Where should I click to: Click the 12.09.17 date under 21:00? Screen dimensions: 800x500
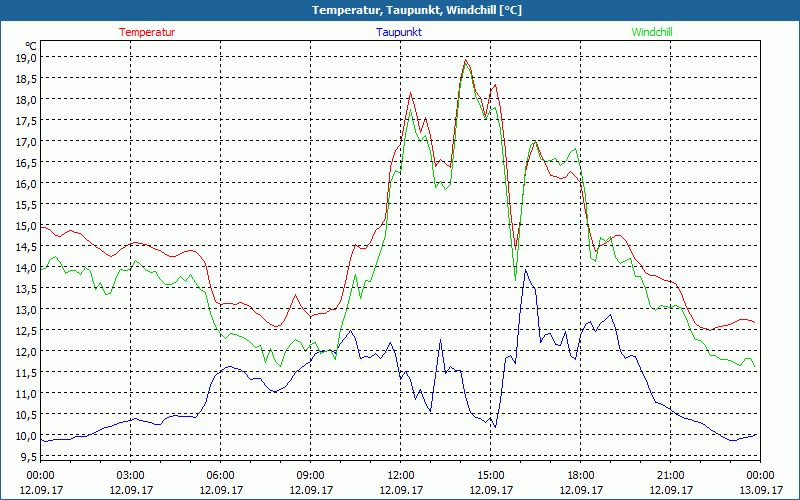pyautogui.click(x=670, y=490)
